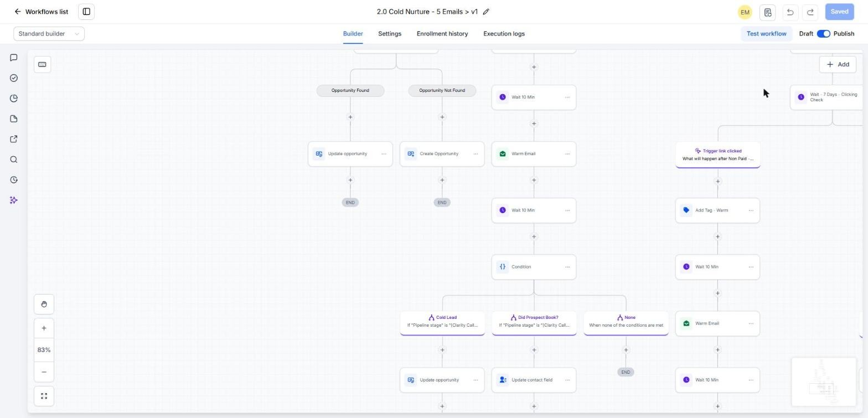Open the notes icon beside EM avatar
The height and width of the screenshot is (418, 868).
pyautogui.click(x=768, y=12)
